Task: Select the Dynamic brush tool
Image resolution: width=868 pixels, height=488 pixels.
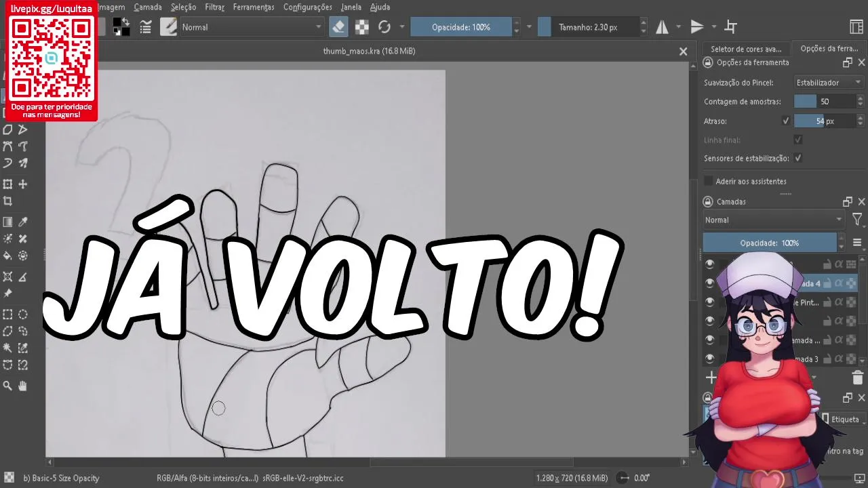Action: tap(7, 163)
